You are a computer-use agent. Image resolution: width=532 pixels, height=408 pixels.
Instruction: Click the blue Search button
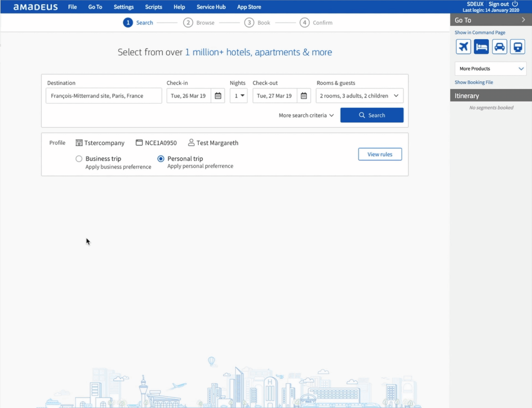pyautogui.click(x=372, y=115)
